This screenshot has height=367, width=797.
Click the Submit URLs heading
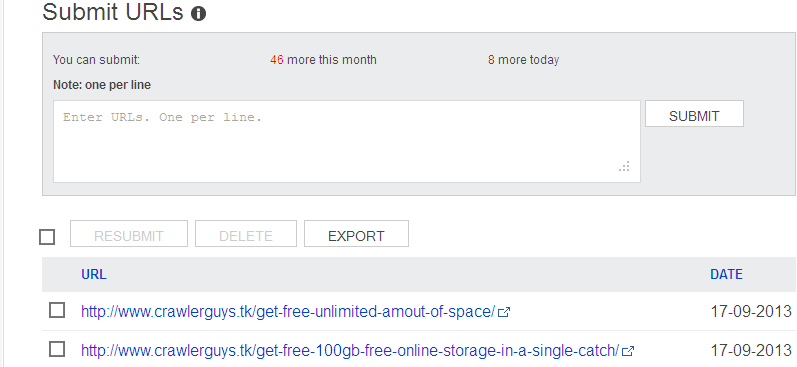tap(112, 12)
